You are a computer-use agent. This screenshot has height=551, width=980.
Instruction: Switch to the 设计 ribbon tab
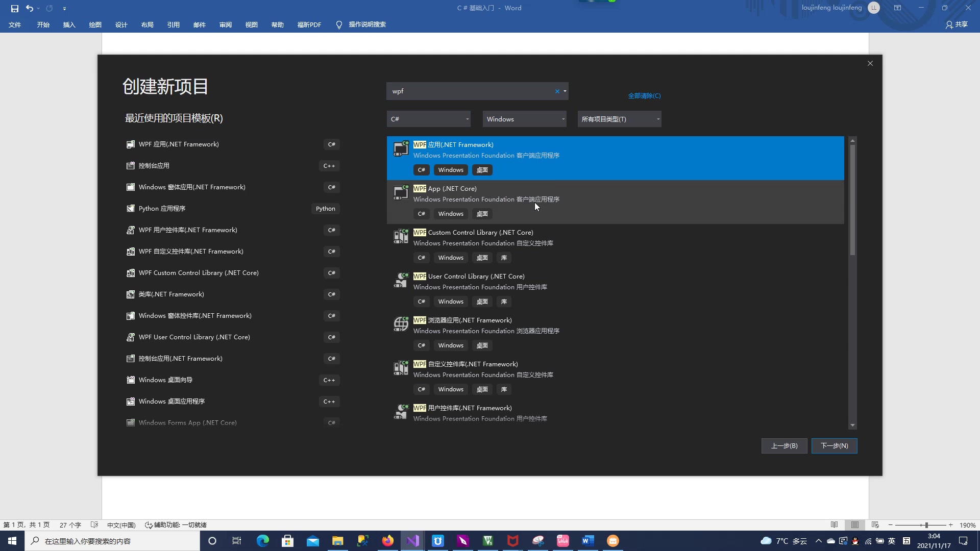coord(121,24)
